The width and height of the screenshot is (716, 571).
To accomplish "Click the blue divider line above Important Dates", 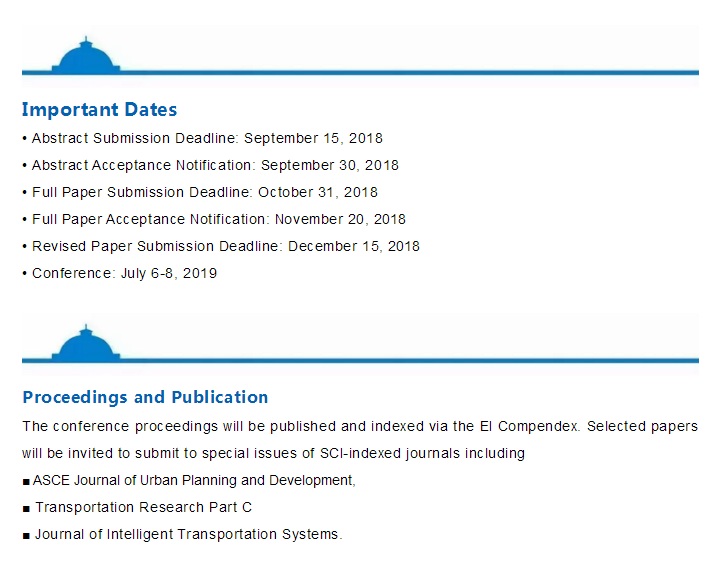I will pos(400,72).
